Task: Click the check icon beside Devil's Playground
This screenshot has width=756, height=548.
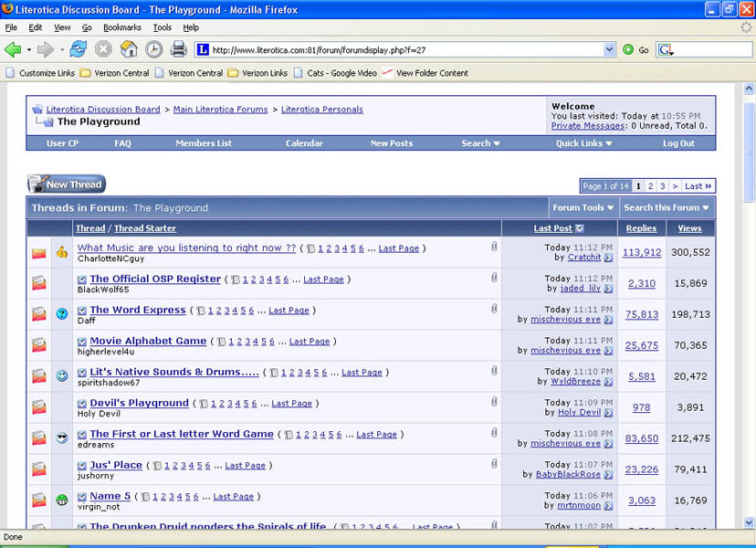Action: 82,404
